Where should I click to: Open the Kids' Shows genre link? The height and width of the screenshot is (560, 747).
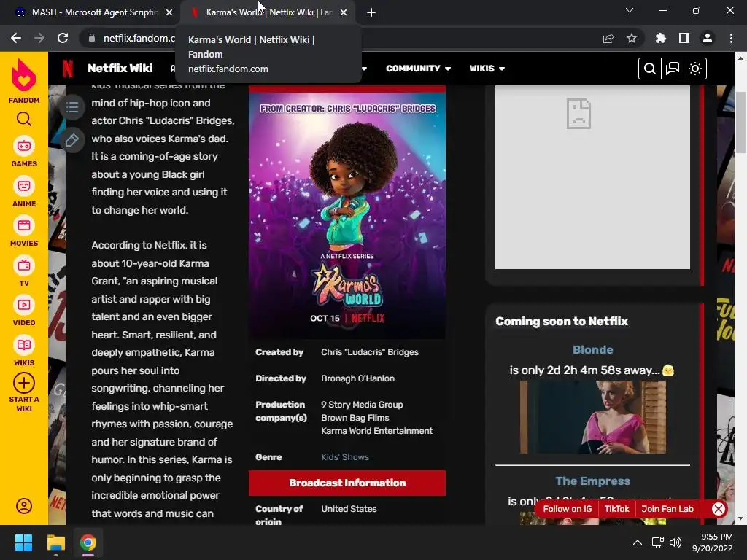pyautogui.click(x=345, y=457)
